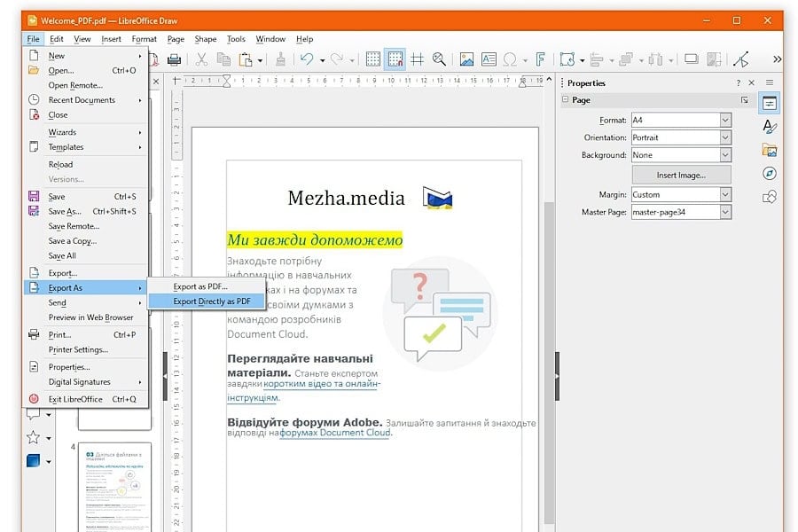Toggle the Shadow icon in toolbar

click(x=691, y=59)
